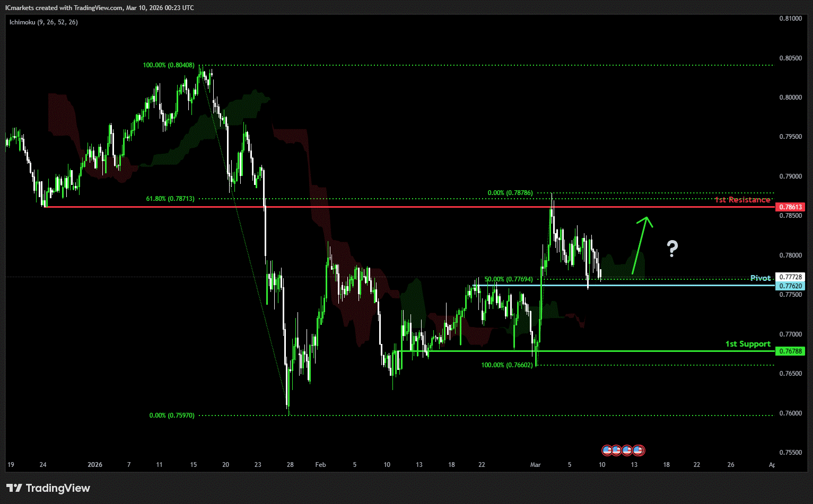Image resolution: width=813 pixels, height=504 pixels.
Task: Click the 61.80% (0.78713) Fibonacci label
Action: (x=170, y=199)
